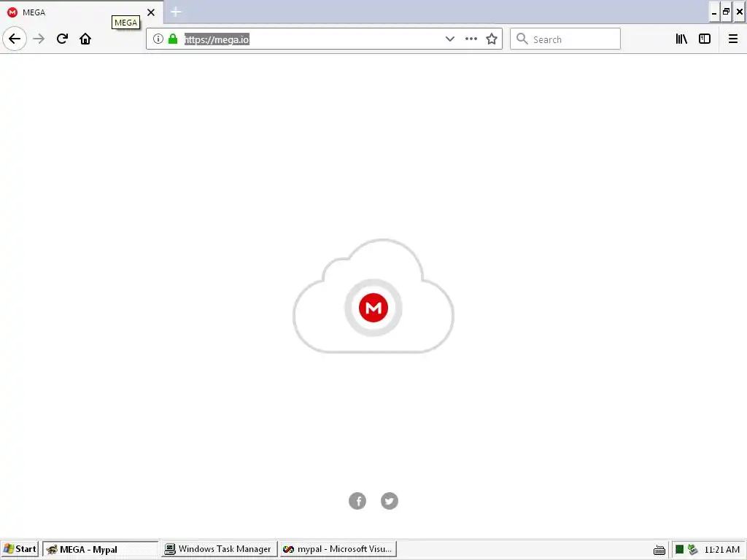747x560 pixels.
Task: Open the Windows Start menu
Action: point(20,549)
